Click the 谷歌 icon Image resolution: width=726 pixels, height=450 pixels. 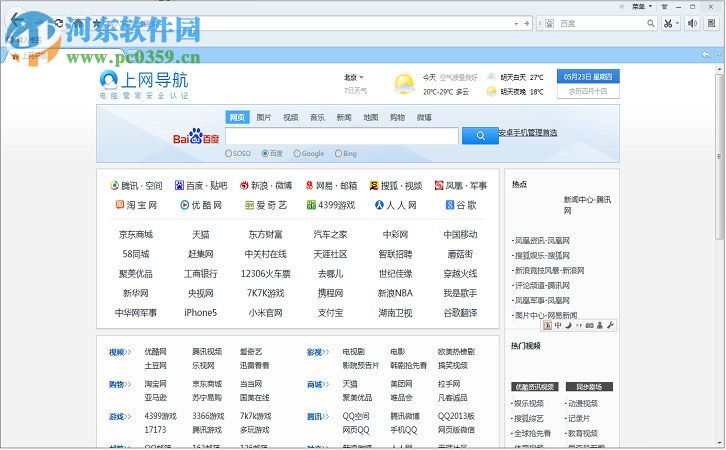[450, 205]
